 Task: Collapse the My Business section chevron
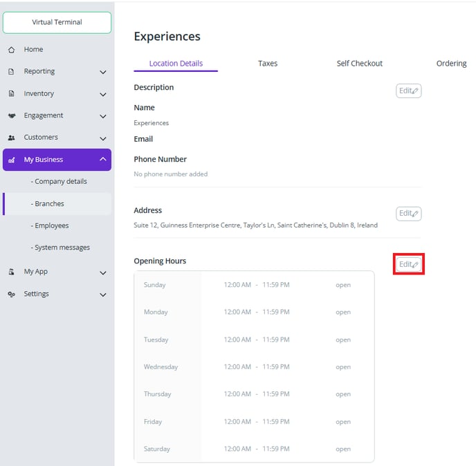click(103, 160)
